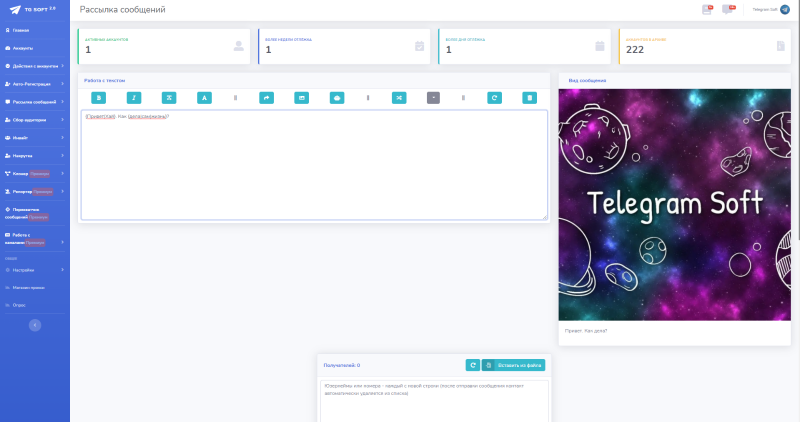Screen dimensions: 800x422
Task: Click the archive accounts count 222
Action: tap(635, 49)
